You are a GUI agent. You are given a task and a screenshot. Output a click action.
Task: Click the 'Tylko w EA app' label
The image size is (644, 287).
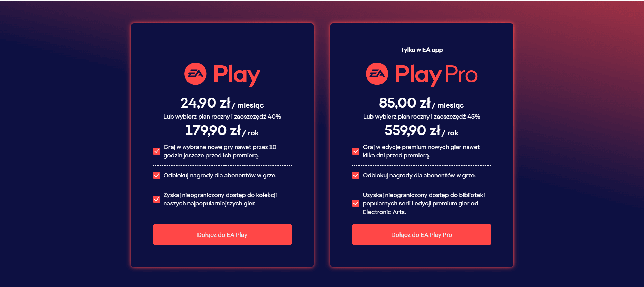(422, 50)
